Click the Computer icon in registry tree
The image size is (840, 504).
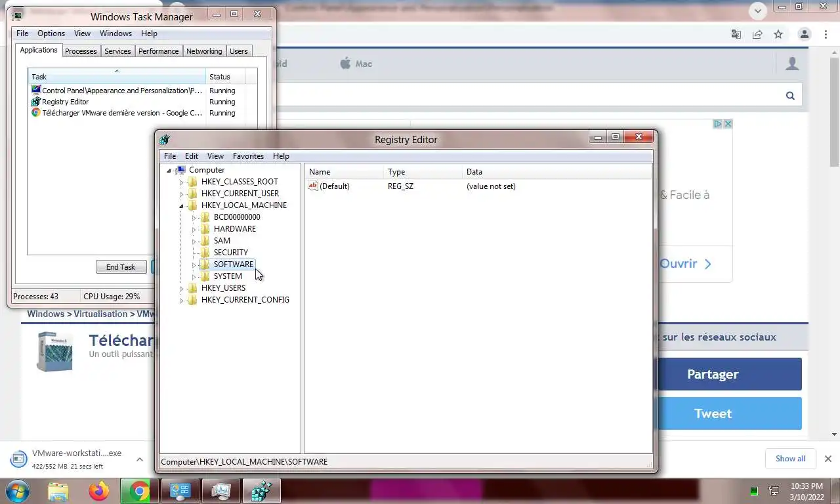(x=182, y=170)
